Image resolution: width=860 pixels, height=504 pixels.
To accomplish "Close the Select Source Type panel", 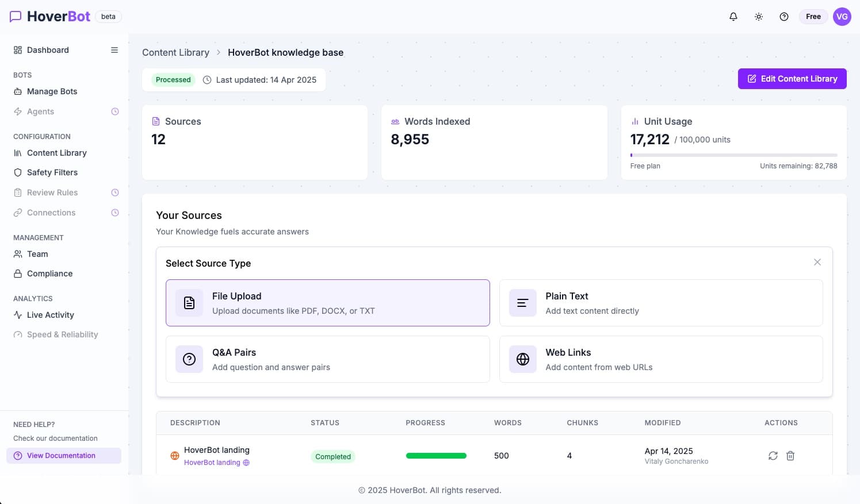I will click(817, 262).
